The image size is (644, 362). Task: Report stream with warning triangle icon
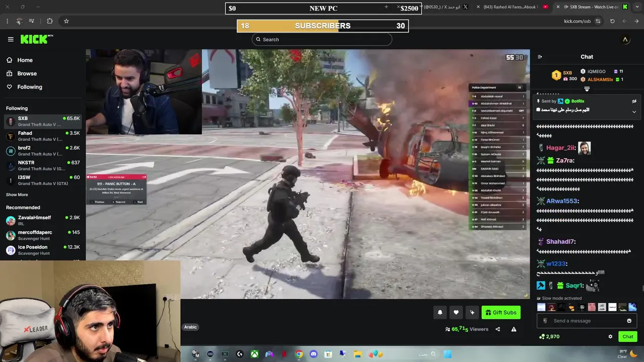tap(514, 329)
